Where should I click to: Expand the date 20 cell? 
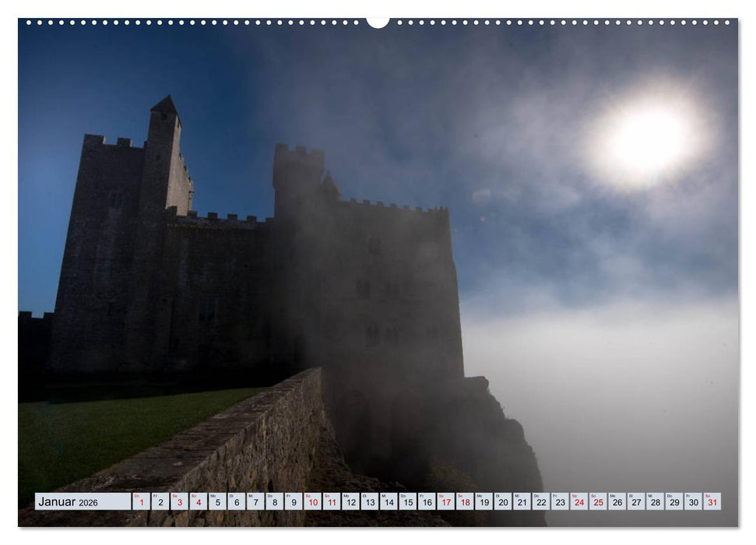(502, 501)
